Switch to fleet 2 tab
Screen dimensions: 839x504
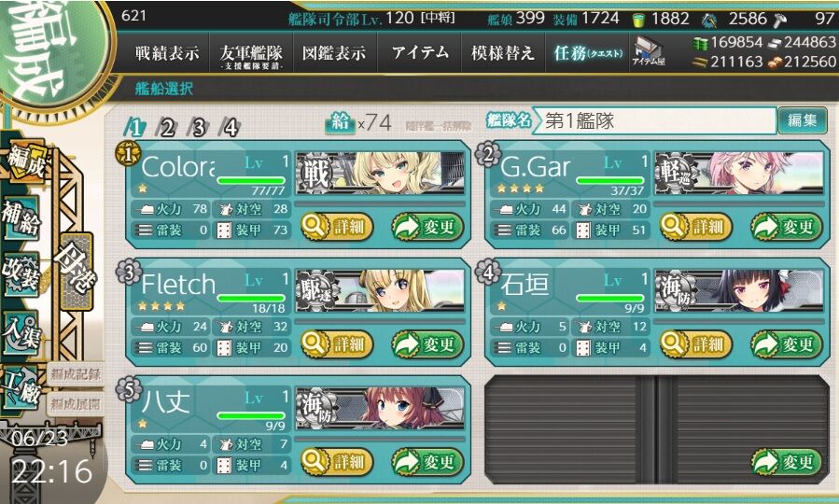167,127
